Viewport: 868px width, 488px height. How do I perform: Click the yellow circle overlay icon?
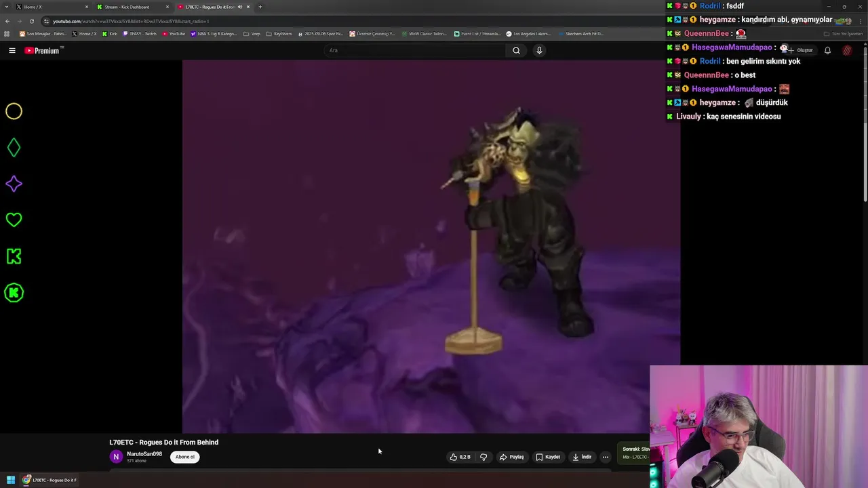[x=14, y=111]
